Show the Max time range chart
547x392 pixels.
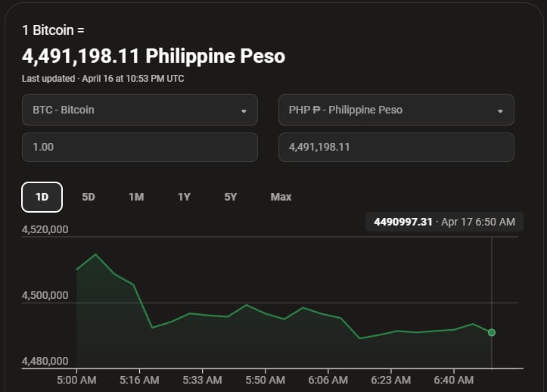click(281, 197)
